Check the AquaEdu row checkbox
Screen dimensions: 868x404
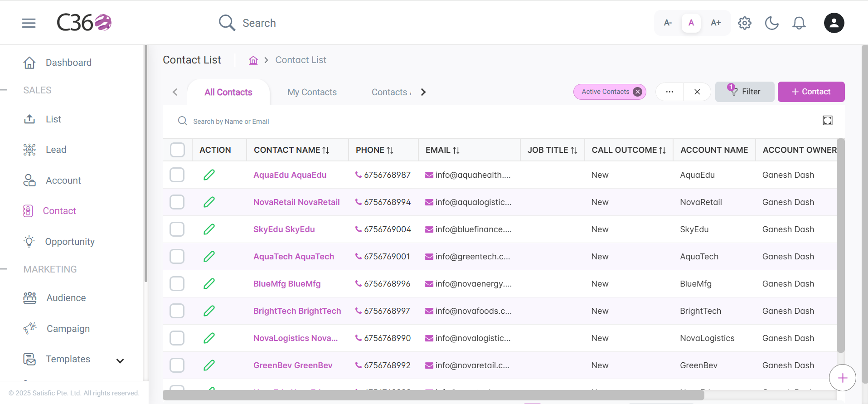point(177,175)
